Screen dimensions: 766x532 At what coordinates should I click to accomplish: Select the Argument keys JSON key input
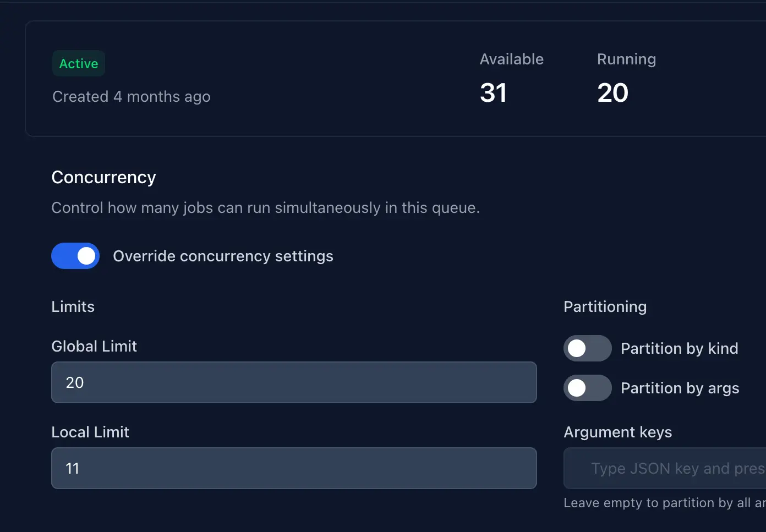[665, 468]
